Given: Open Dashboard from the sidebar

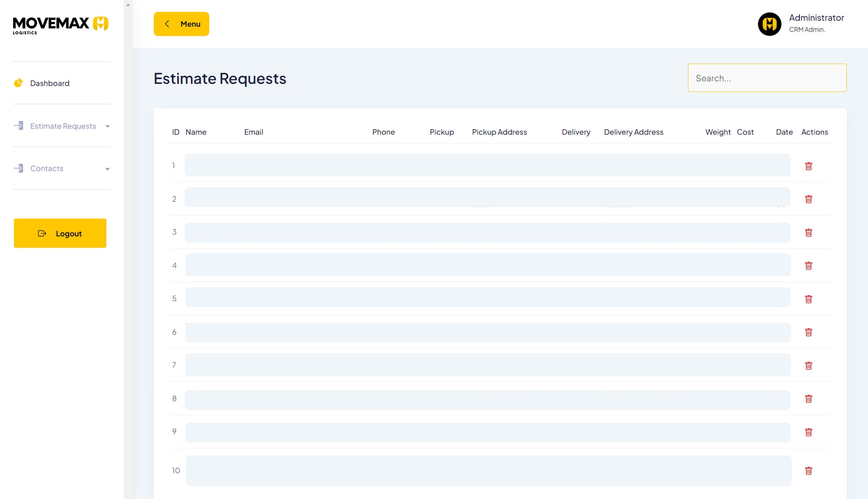Looking at the screenshot, I should point(50,83).
